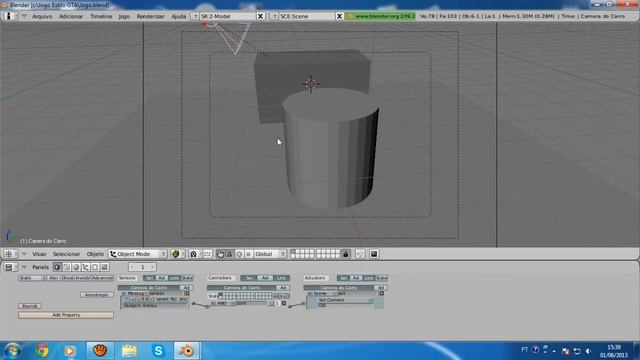Switch to the Script context icon

coord(67,267)
